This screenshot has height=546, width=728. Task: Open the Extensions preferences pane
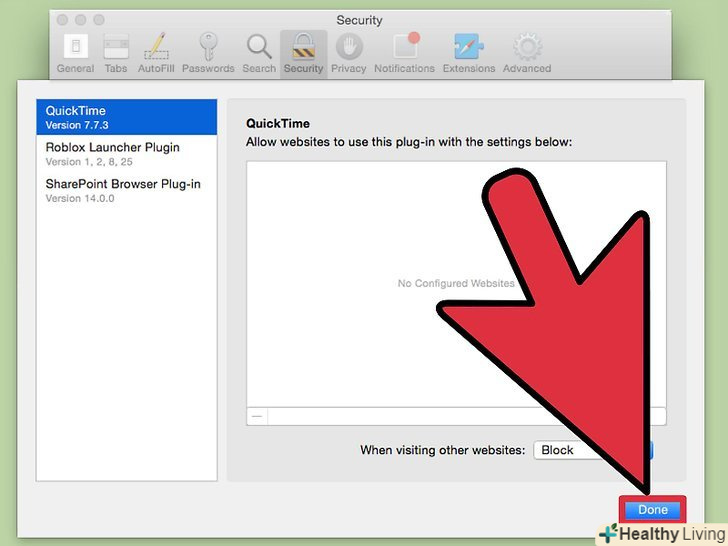click(469, 53)
